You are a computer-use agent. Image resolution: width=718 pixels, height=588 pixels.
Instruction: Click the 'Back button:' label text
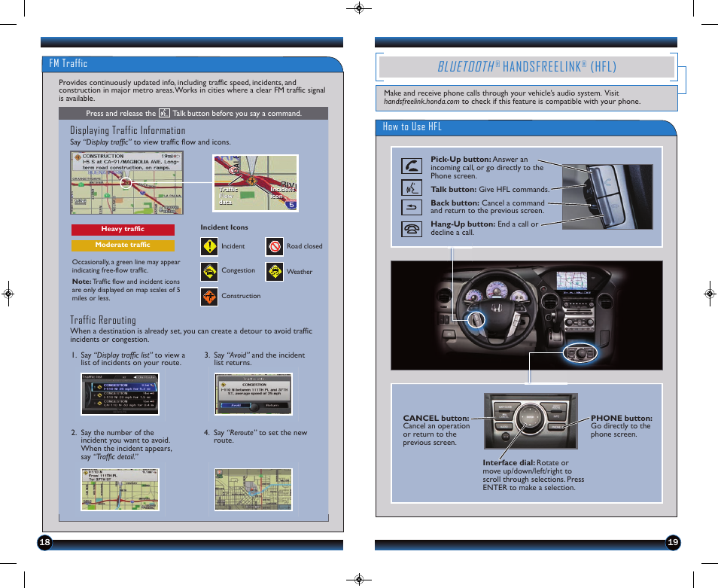(455, 203)
